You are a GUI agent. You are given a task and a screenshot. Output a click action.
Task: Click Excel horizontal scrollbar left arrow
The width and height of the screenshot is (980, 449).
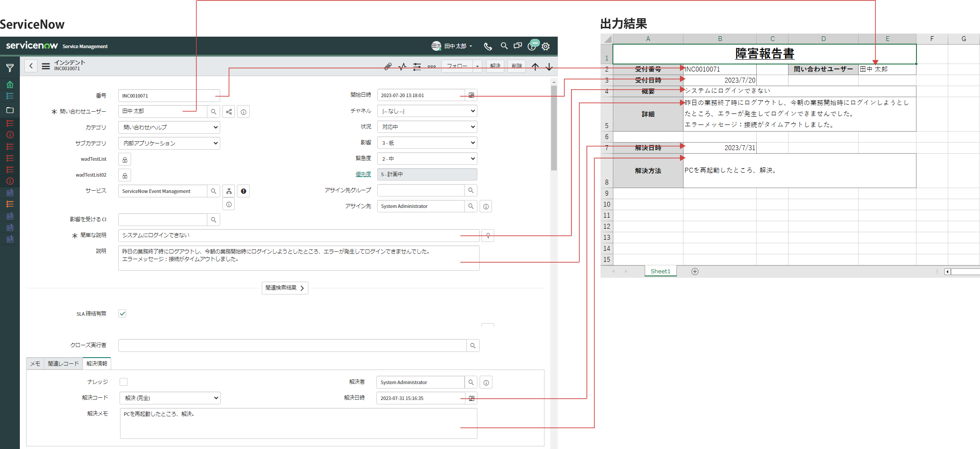[x=947, y=272]
